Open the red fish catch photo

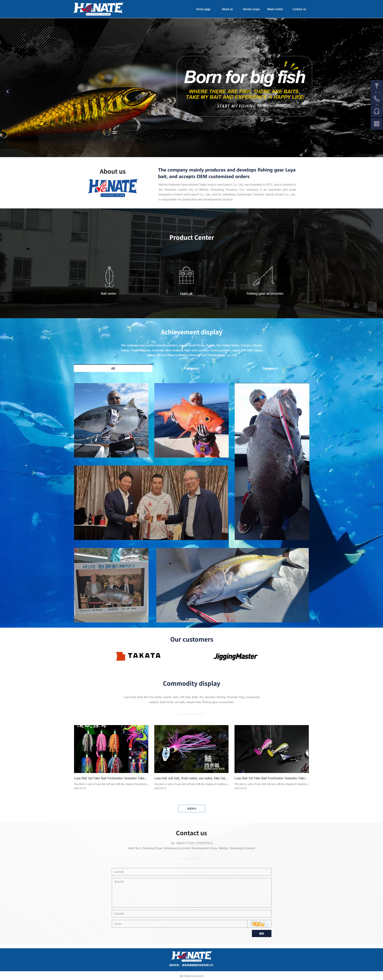pos(191,420)
